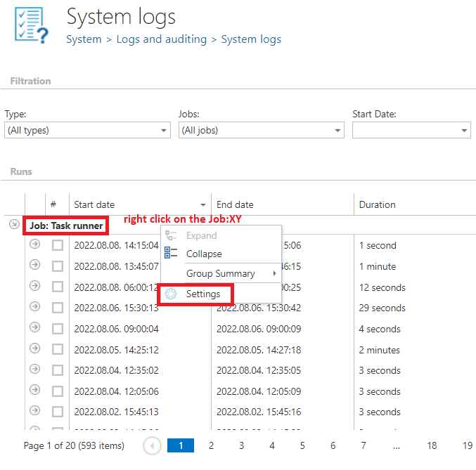
Task: Click the arrow icon on the 06:00:12 row
Action: pos(35,287)
